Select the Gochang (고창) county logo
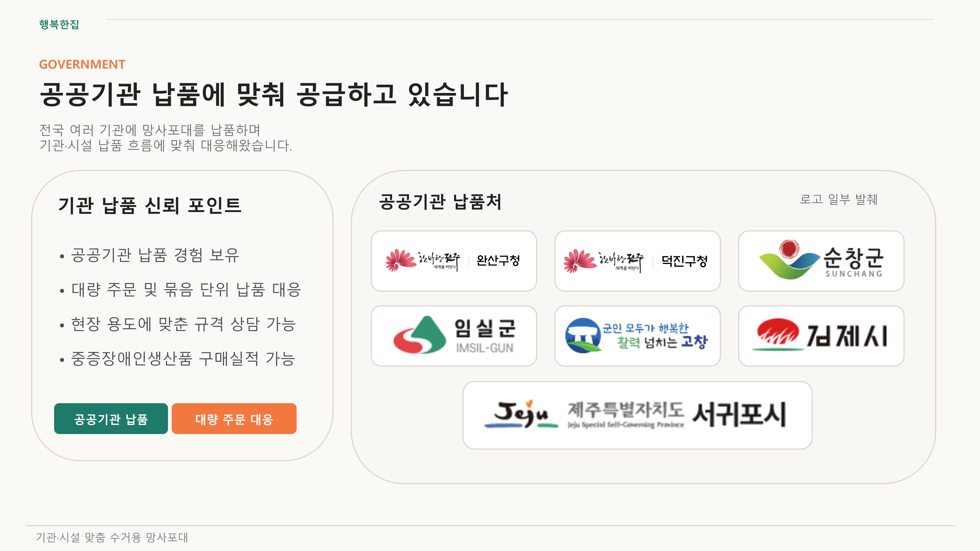 click(x=637, y=336)
